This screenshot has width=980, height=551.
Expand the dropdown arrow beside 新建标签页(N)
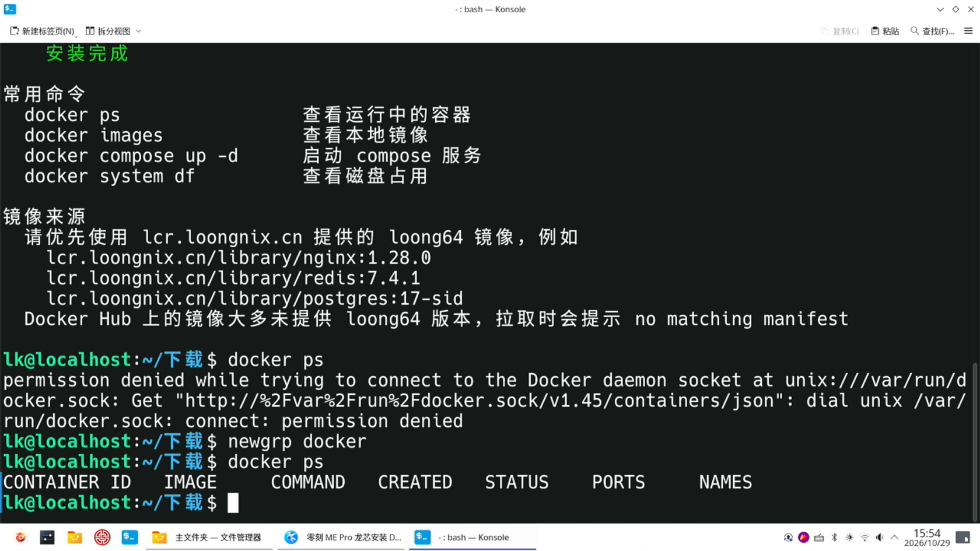point(76,36)
